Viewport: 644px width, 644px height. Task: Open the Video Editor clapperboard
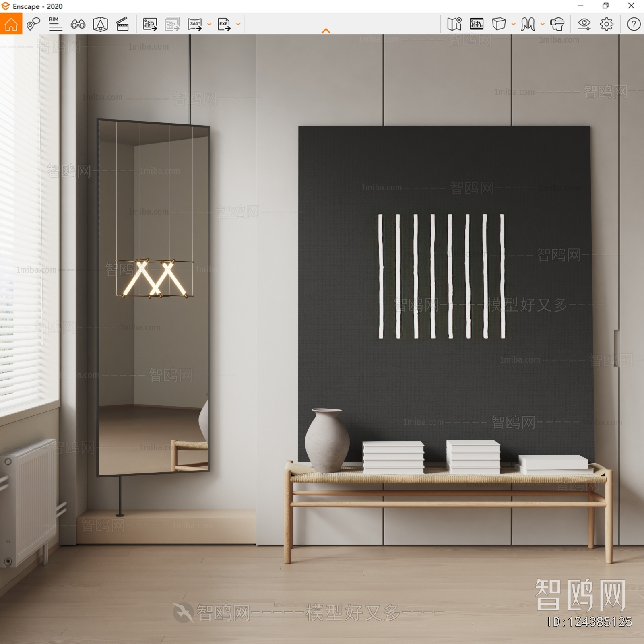coord(122,24)
